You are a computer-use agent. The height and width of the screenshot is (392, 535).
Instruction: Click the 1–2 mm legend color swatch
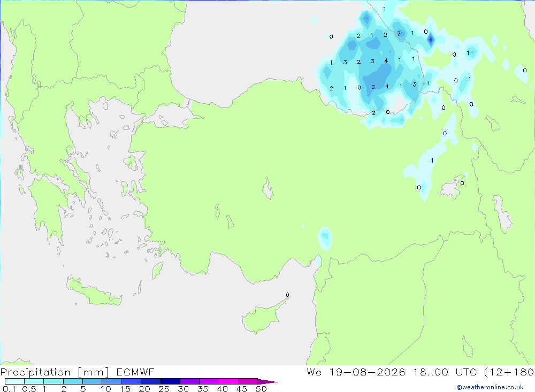pyautogui.click(x=53, y=381)
